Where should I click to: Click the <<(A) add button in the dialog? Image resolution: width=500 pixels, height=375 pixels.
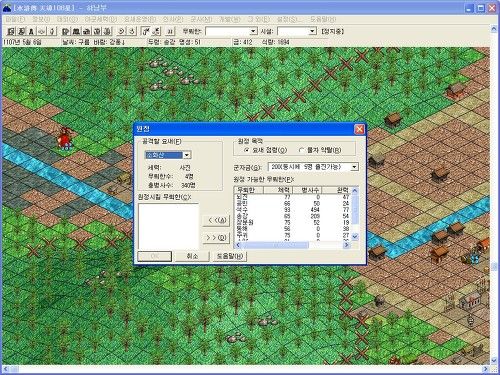click(216, 220)
